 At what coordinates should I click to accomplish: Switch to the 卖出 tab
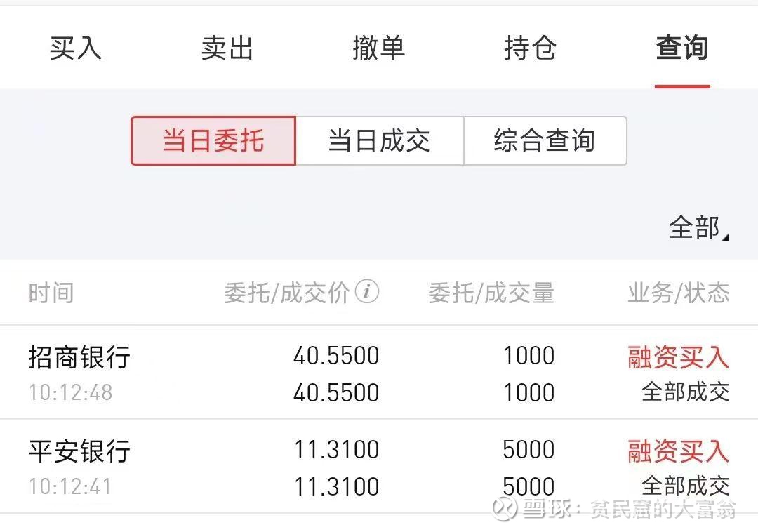[227, 48]
